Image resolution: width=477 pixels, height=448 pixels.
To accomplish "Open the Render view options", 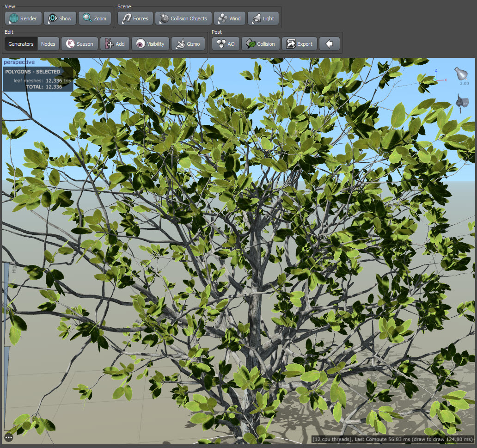I will tap(23, 18).
